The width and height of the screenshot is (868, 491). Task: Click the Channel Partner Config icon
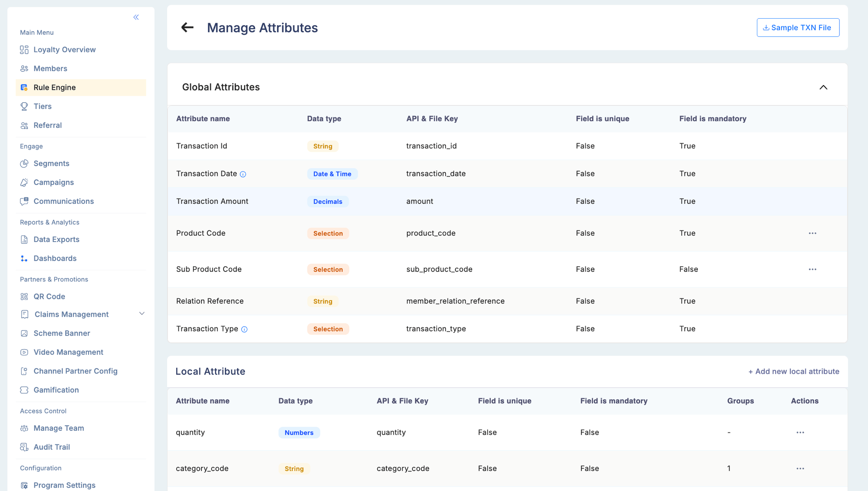(x=24, y=371)
